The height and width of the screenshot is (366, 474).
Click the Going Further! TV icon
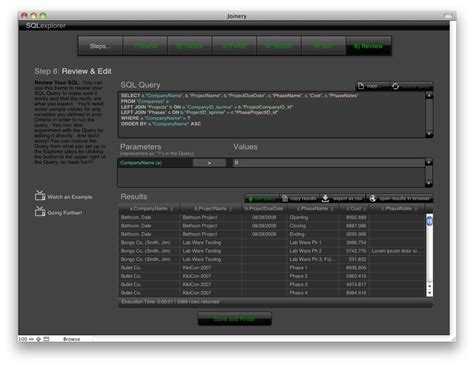click(40, 211)
